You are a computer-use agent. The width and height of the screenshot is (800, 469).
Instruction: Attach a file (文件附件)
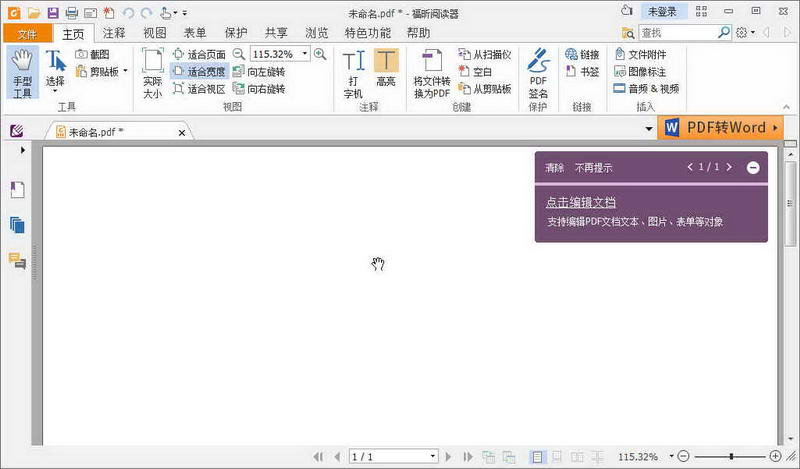(640, 54)
